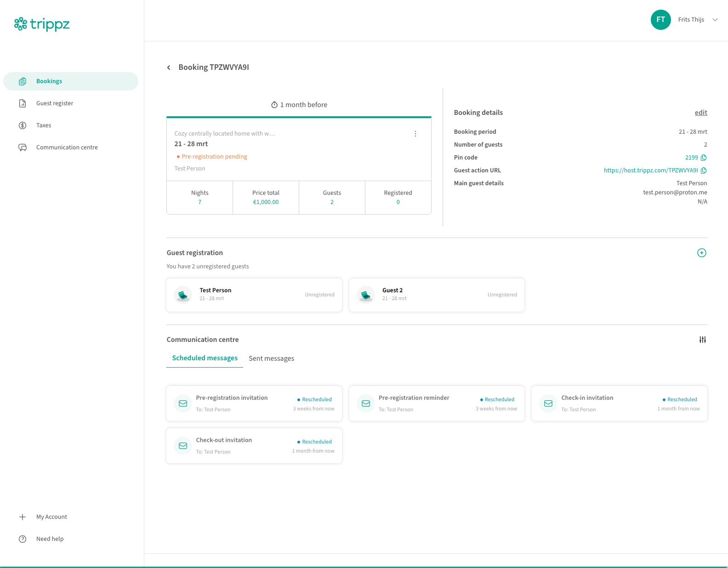The height and width of the screenshot is (568, 728).
Task: Open the Test Person guest registration card
Action: coord(254,295)
